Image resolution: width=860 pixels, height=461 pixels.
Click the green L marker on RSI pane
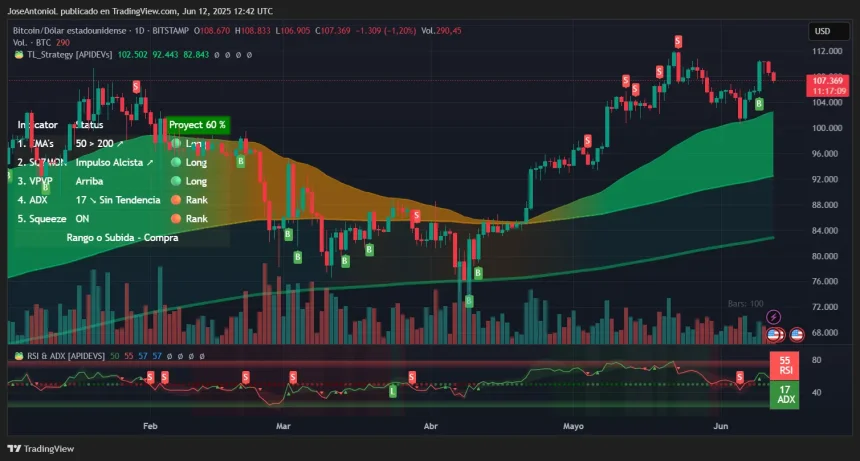coord(392,391)
